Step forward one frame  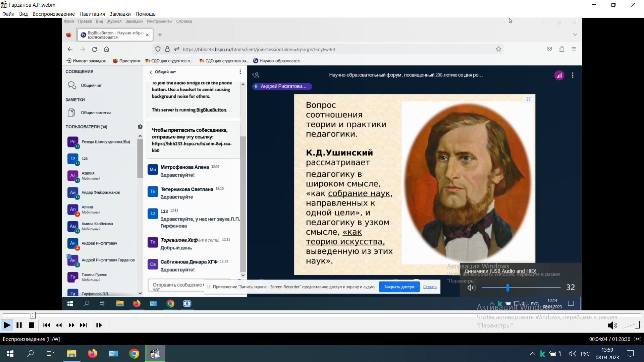coord(99,325)
